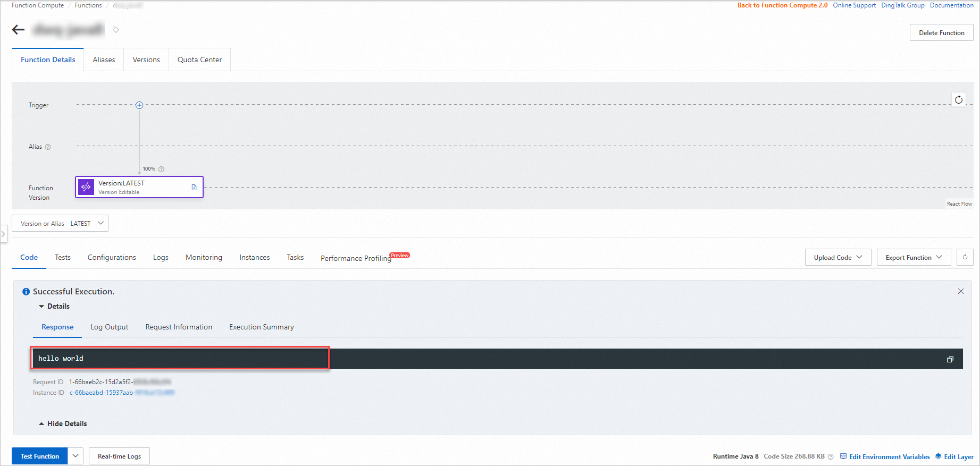Click the Code Size help icon
This screenshot has height=466, width=980.
point(831,456)
